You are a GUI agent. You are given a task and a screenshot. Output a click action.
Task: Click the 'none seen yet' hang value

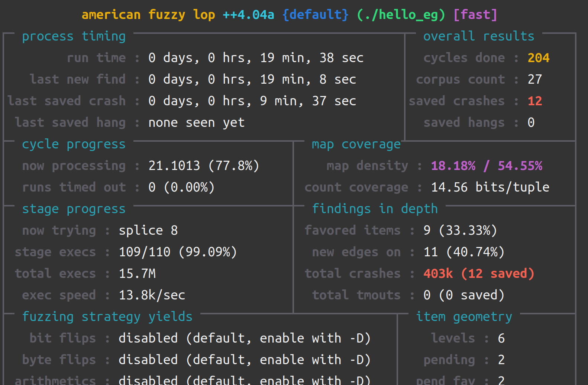point(197,123)
